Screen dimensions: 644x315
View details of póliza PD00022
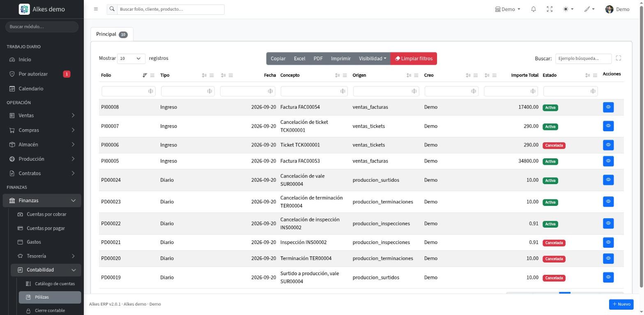(608, 223)
